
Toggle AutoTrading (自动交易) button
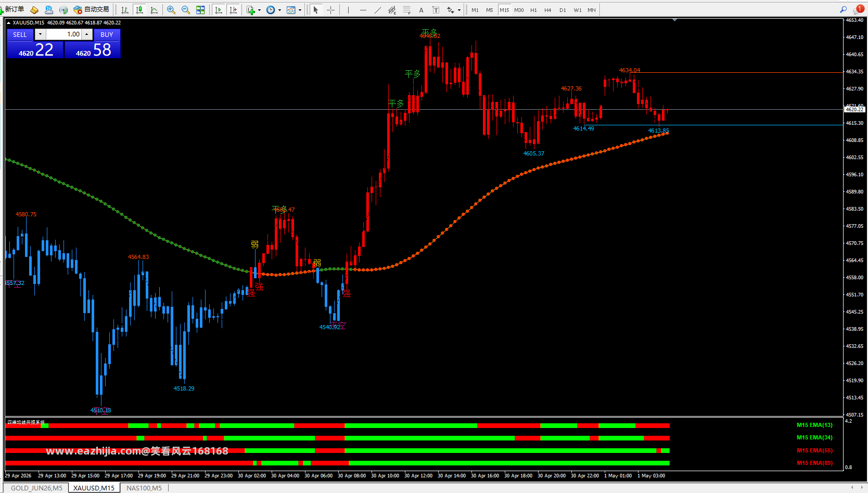[92, 9]
